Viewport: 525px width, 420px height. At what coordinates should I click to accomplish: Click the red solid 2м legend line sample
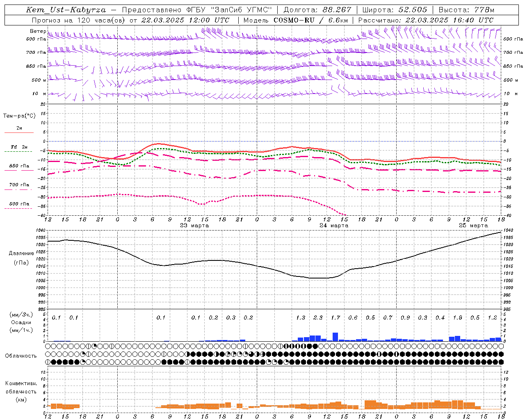(19, 133)
